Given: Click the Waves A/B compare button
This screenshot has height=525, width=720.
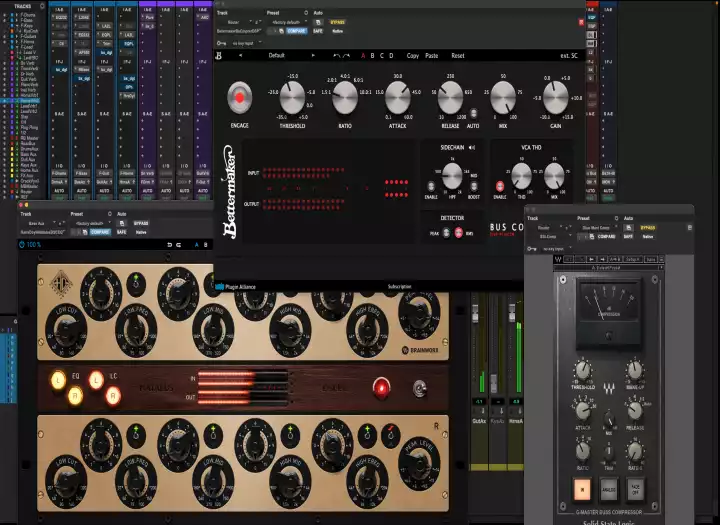Looking at the screenshot, I should (615, 260).
